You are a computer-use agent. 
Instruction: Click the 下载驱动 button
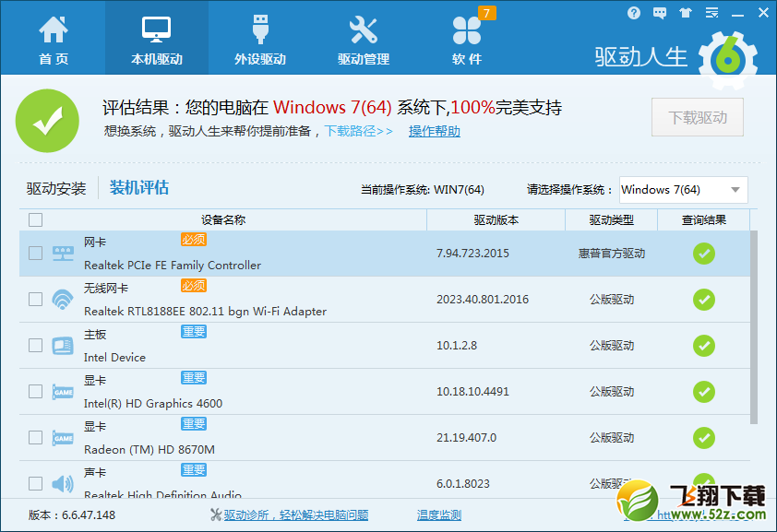698,117
